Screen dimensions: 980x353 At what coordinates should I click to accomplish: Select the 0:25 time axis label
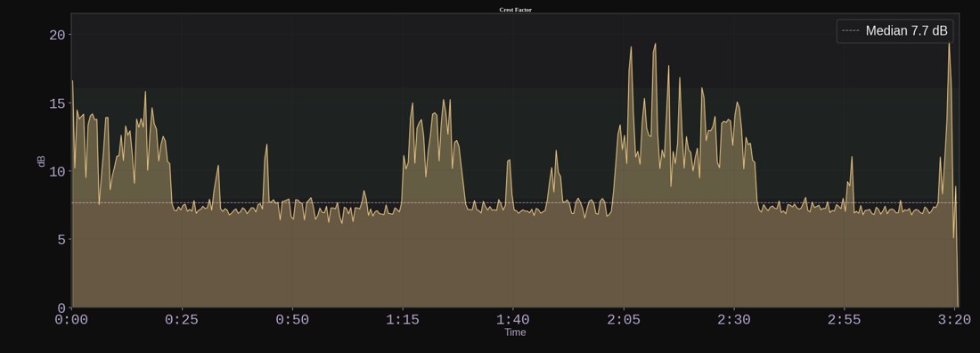click(x=182, y=320)
